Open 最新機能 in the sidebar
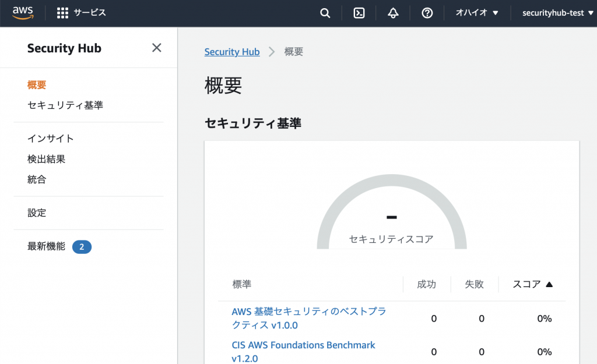Image resolution: width=597 pixels, height=364 pixels. 46,246
